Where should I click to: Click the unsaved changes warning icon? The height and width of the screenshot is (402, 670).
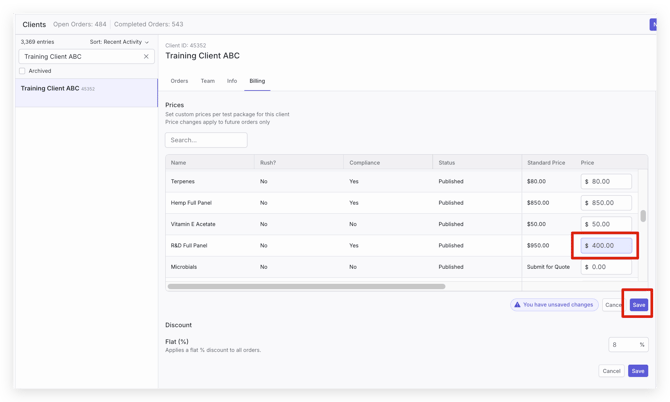(x=517, y=305)
